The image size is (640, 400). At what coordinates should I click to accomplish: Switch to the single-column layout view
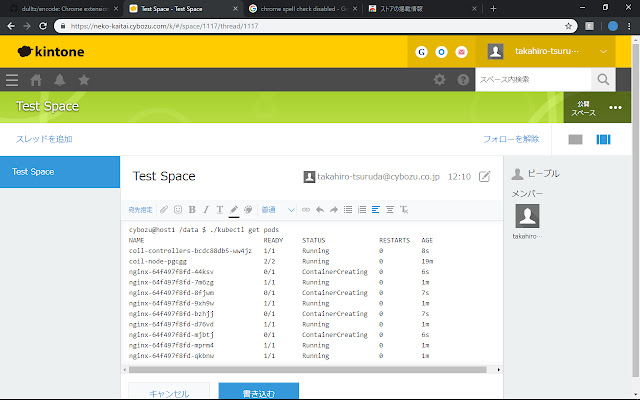[x=575, y=139]
